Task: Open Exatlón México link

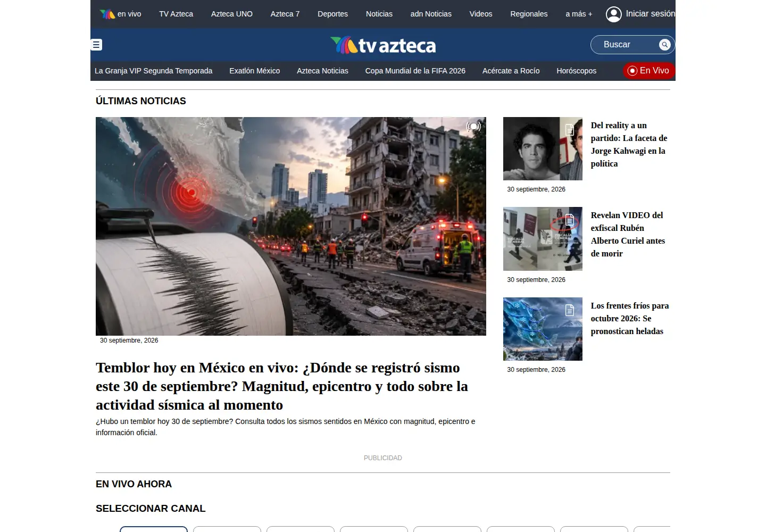Action: (x=254, y=71)
